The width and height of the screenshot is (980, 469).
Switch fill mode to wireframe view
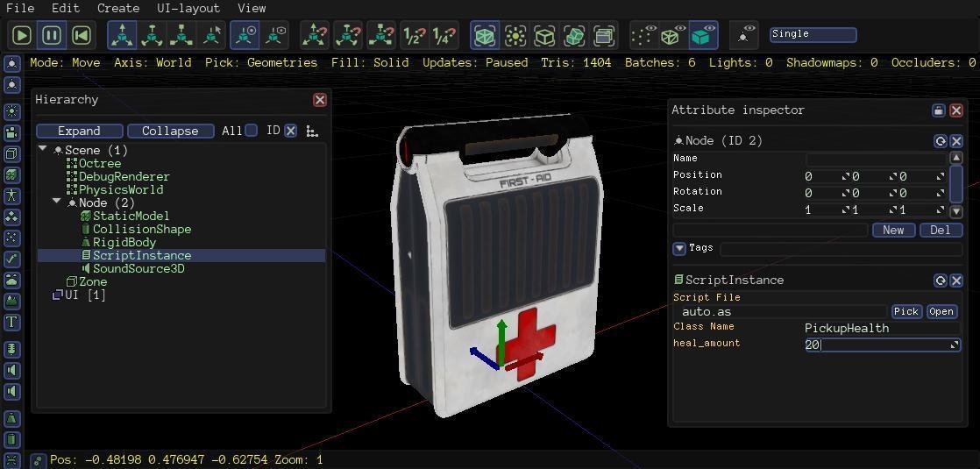click(672, 35)
